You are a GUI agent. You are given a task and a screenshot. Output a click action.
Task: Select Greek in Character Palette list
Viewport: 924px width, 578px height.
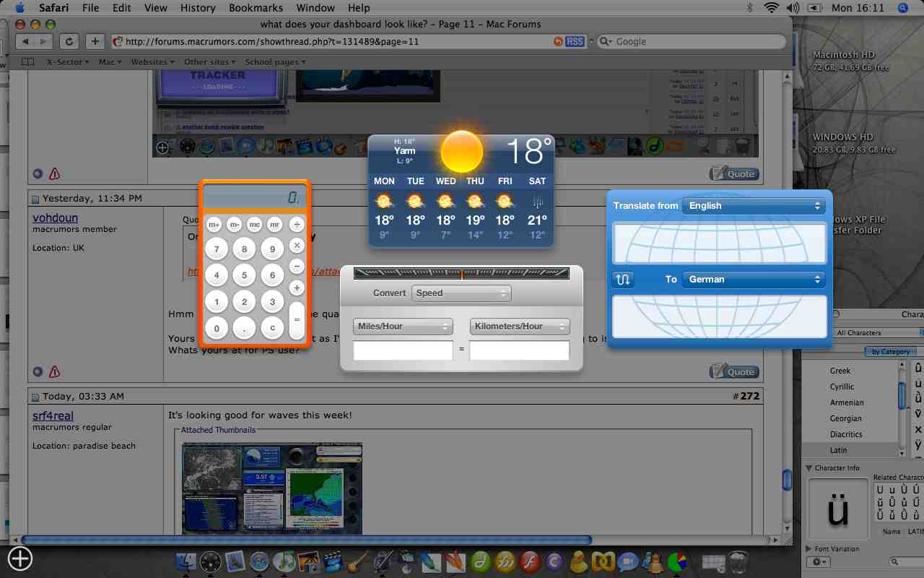(850, 371)
